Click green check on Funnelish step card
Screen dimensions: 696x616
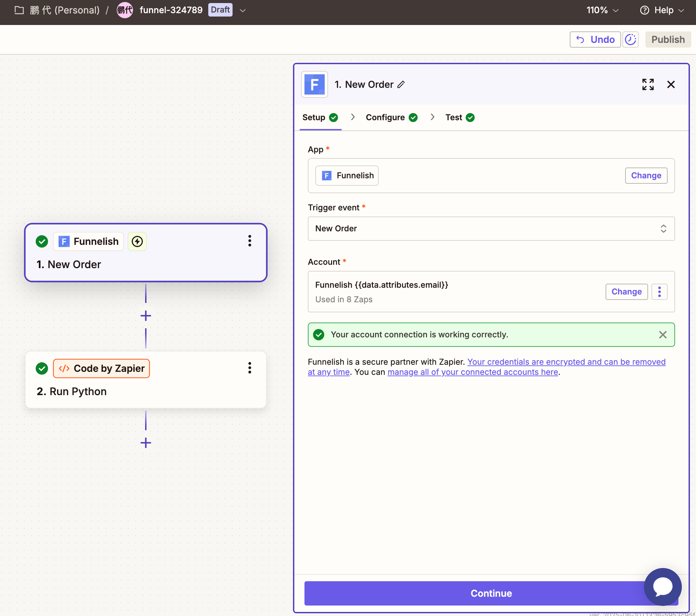42,241
